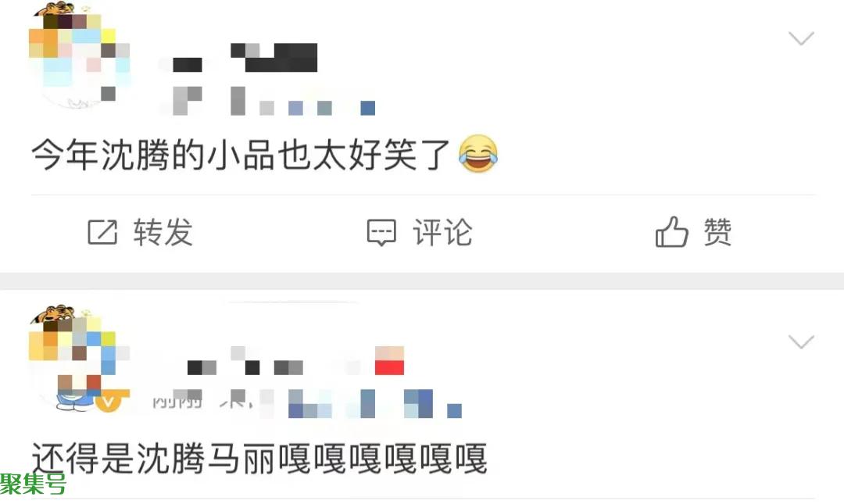Open the second poster's avatar with tiger hat
Viewport: 844px width, 504px height.
[79, 359]
